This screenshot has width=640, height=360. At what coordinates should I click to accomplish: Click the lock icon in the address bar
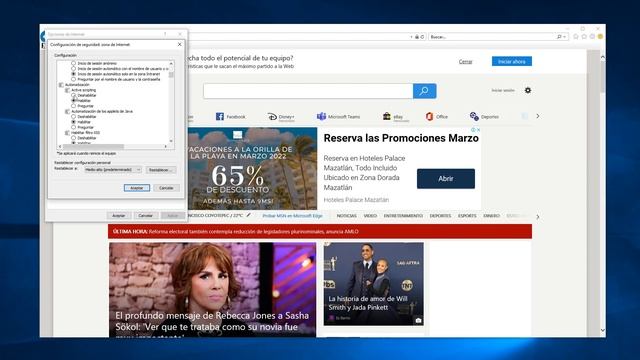pos(417,37)
